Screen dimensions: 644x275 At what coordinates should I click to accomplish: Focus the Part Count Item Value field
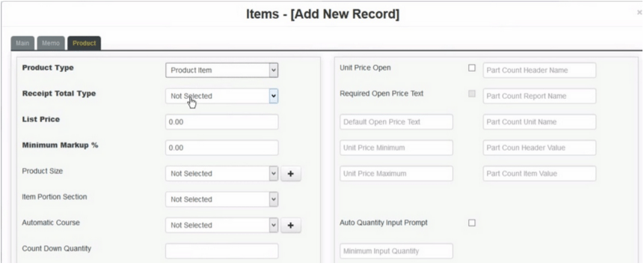pyautogui.click(x=539, y=173)
